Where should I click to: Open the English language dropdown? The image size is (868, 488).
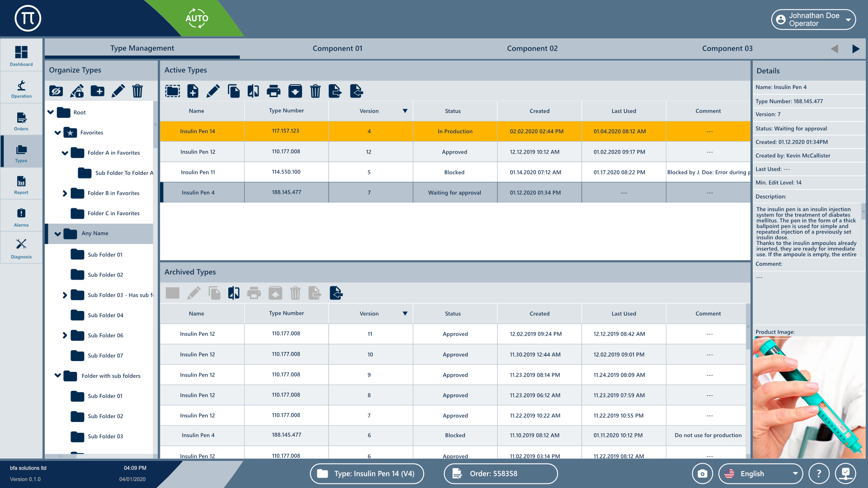(760, 474)
